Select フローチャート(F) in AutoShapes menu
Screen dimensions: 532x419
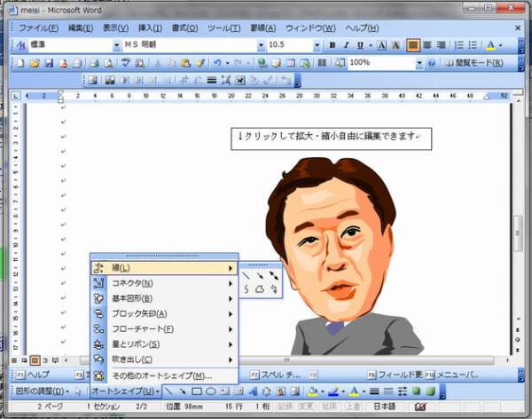[x=164, y=329]
